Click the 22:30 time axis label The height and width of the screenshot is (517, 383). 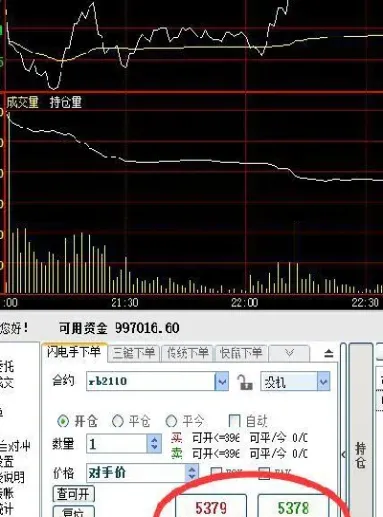click(365, 302)
